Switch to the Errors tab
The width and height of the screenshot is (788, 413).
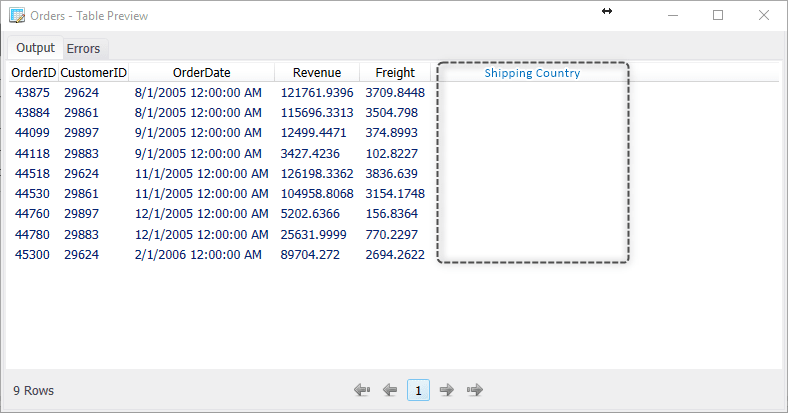pyautogui.click(x=83, y=49)
